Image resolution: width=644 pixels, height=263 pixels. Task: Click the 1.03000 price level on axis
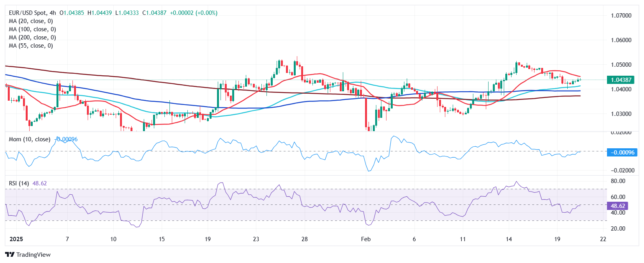click(621, 114)
